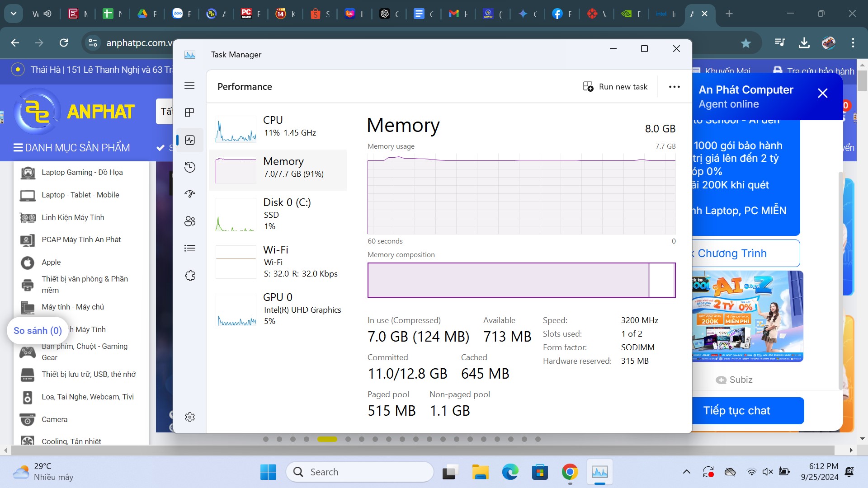Select Wi-Fi performance entry
The height and width of the screenshot is (488, 868).
[278, 262]
